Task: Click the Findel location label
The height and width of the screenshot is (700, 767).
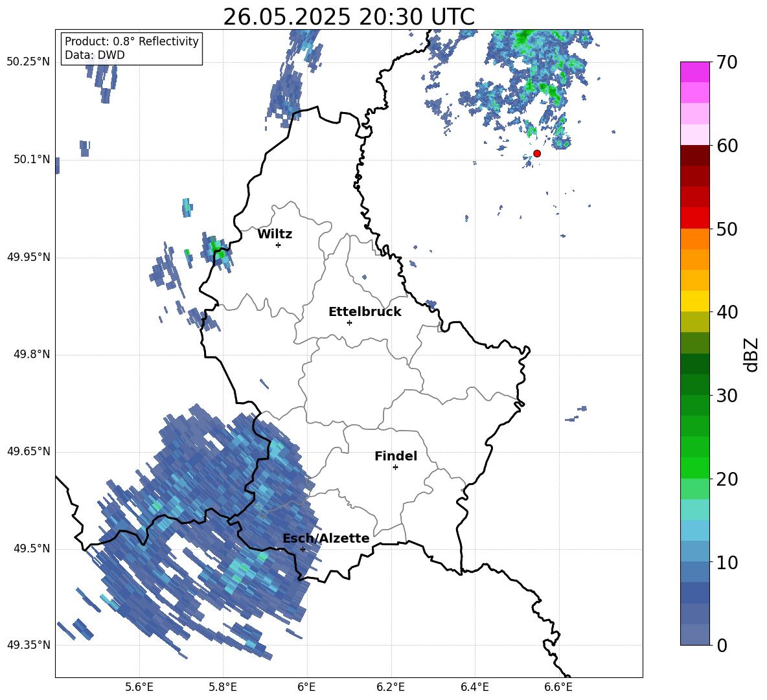Action: coord(396,456)
